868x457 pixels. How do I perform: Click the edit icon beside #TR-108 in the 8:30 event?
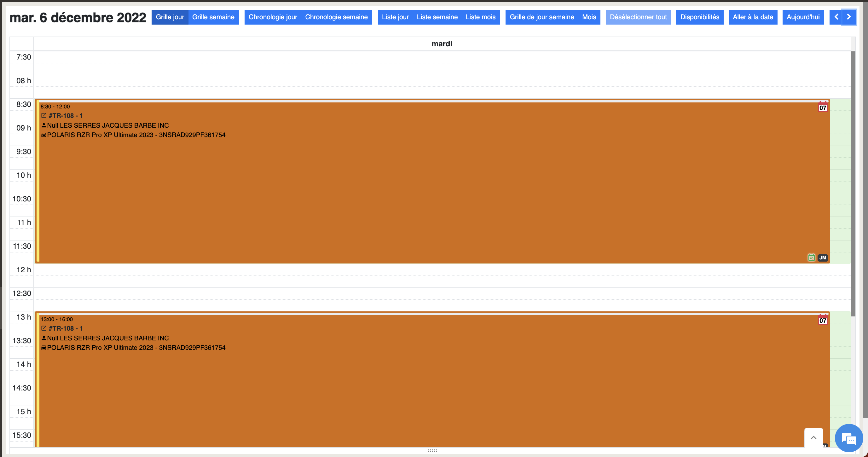click(x=44, y=116)
